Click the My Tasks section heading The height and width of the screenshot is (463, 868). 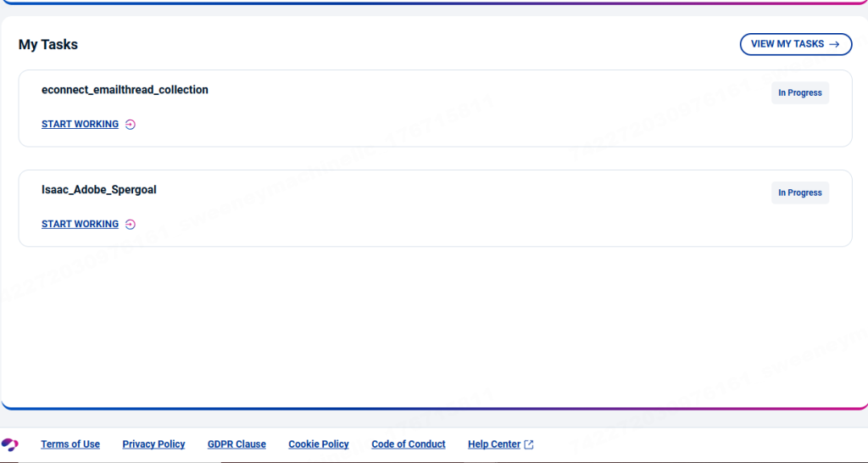click(x=48, y=45)
